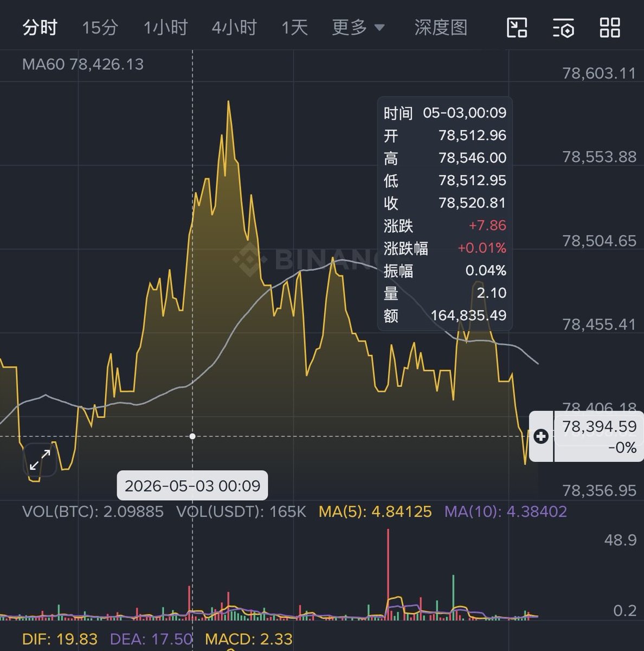644x651 pixels.
Task: Click the 涨跌 +7.86 tooltip row
Action: point(445,225)
